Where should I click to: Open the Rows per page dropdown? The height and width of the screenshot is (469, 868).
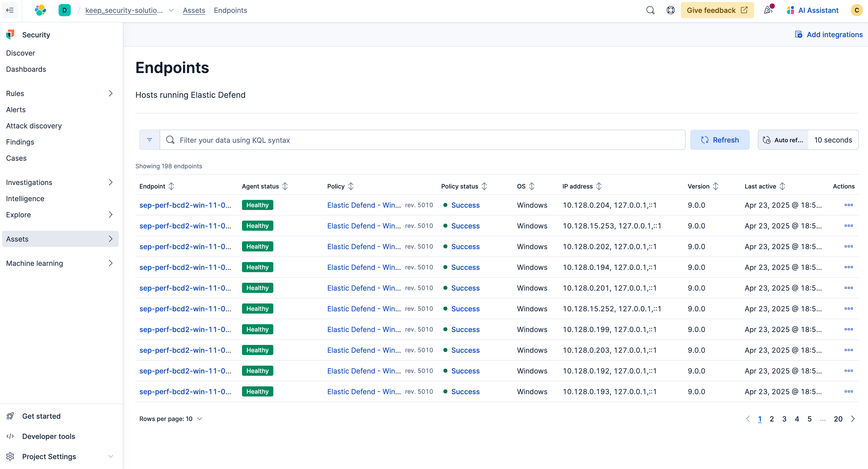pyautogui.click(x=171, y=419)
